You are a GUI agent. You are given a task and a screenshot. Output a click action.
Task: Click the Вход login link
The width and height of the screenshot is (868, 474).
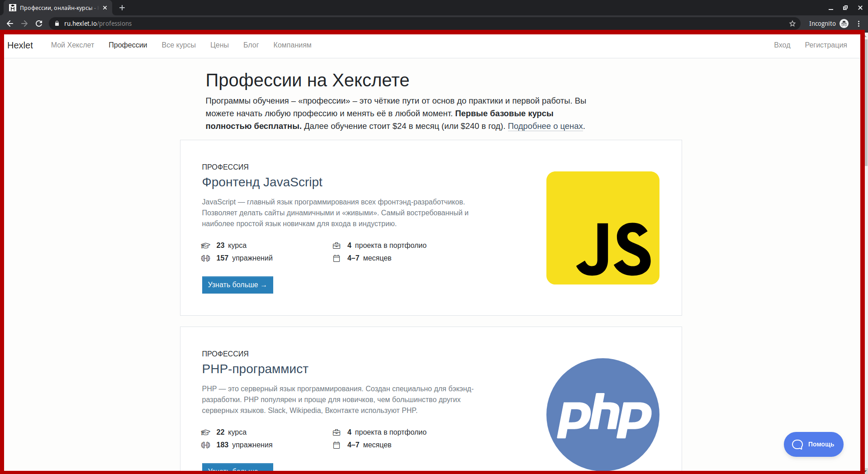click(782, 45)
